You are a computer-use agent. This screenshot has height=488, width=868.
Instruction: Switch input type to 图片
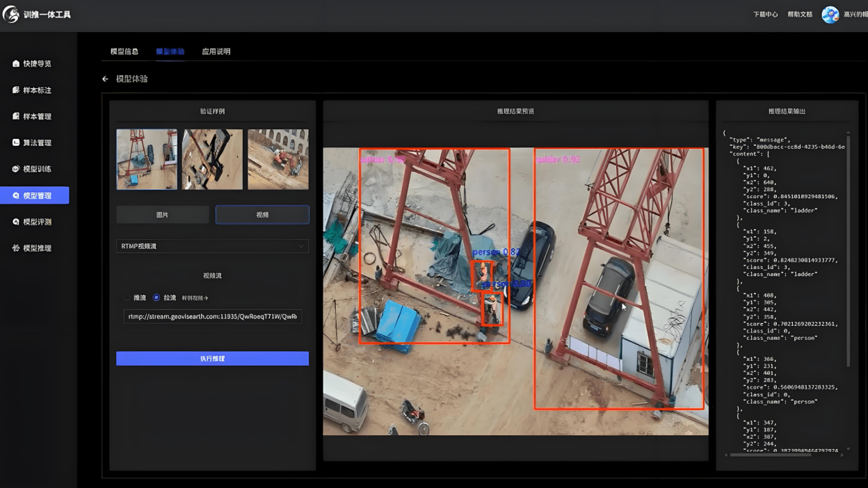pyautogui.click(x=163, y=215)
